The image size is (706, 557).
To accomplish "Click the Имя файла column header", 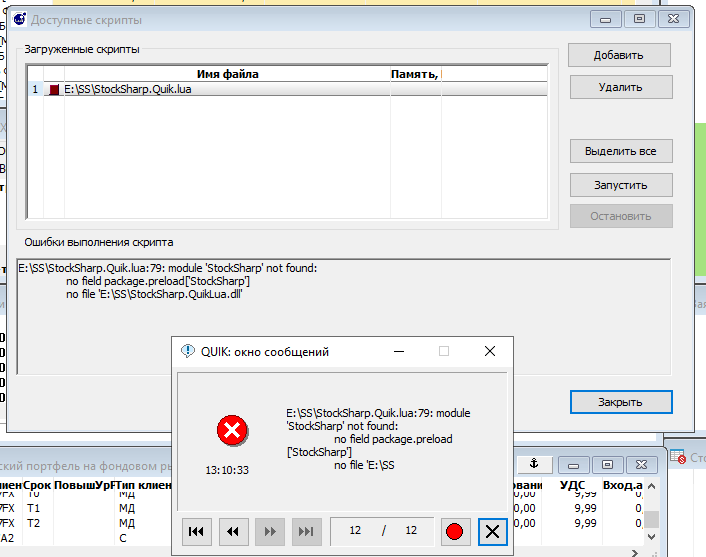I will 227,74.
